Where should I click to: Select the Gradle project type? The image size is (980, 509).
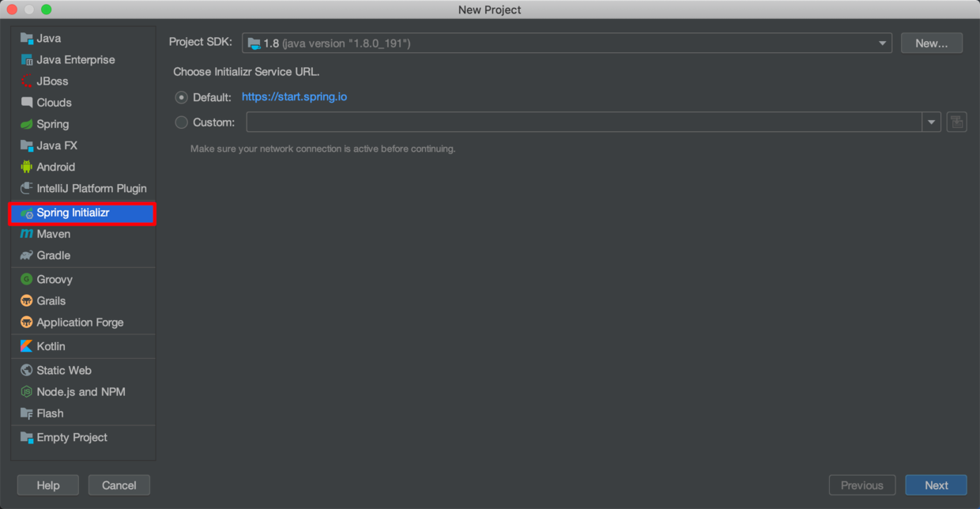[x=51, y=255]
